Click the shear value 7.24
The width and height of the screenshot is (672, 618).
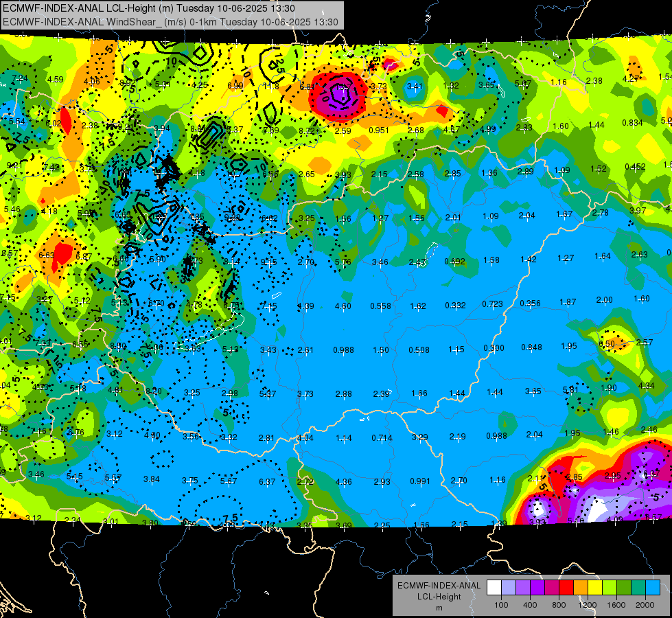[x=20, y=78]
